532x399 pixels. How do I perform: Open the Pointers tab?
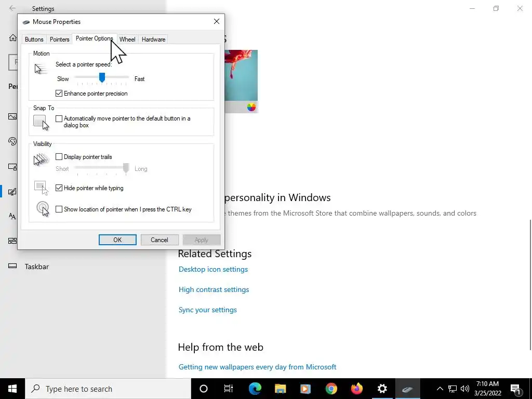(59, 39)
